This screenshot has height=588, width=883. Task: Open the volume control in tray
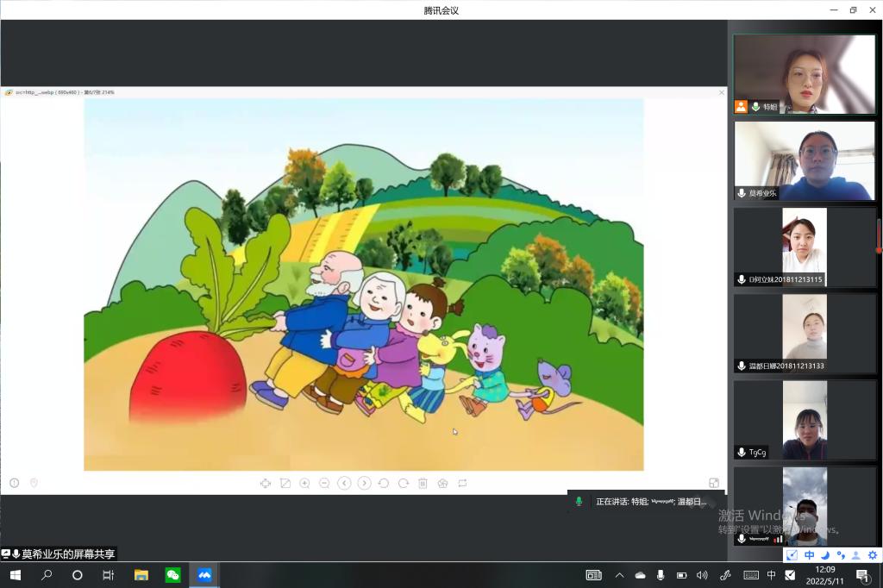[x=702, y=575]
